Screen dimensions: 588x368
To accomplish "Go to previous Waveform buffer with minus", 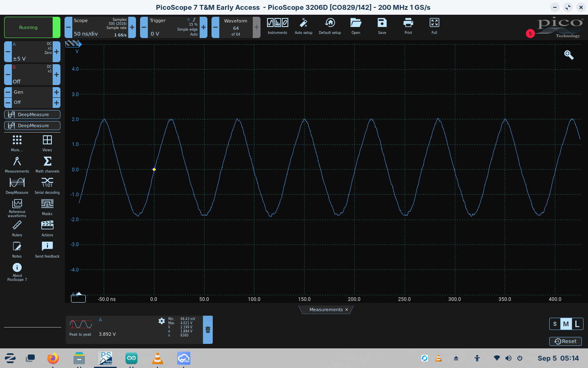I will 215,27.
